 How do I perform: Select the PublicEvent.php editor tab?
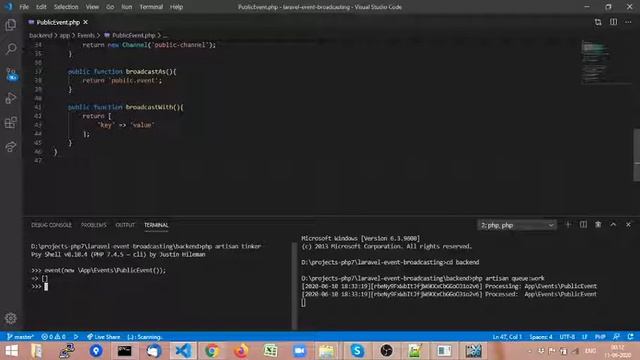(58, 22)
